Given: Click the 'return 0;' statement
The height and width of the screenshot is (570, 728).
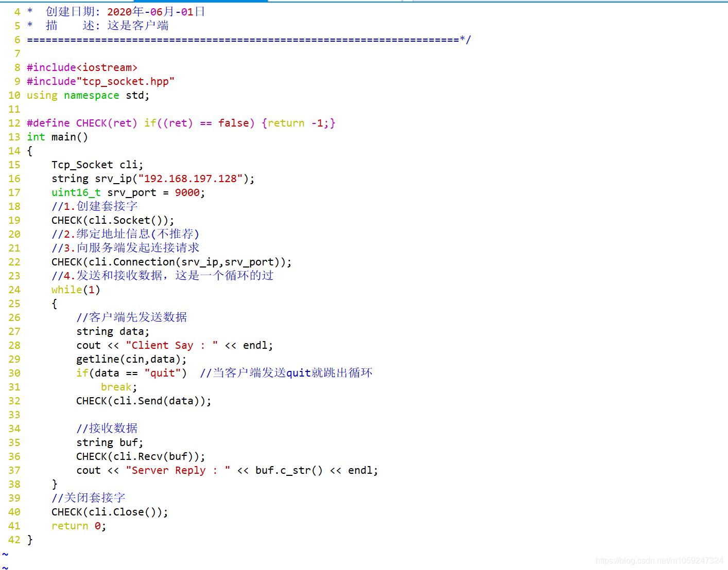Looking at the screenshot, I should click(x=79, y=526).
